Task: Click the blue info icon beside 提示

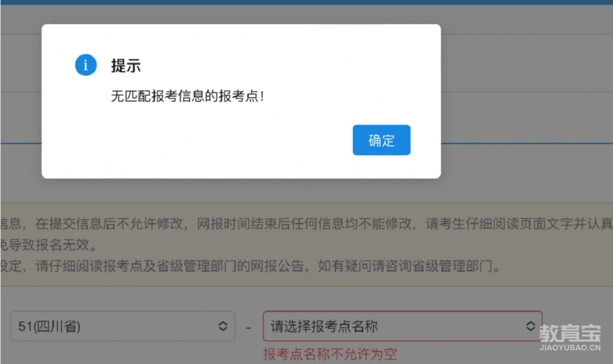Action: pyautogui.click(x=86, y=65)
